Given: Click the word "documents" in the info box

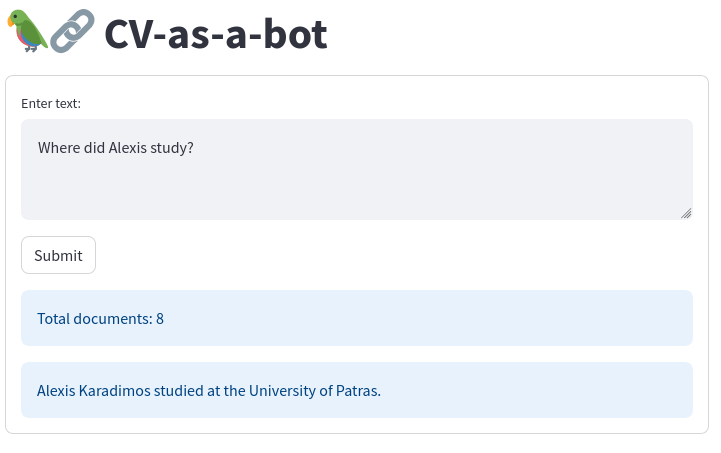Looking at the screenshot, I should click(113, 319).
